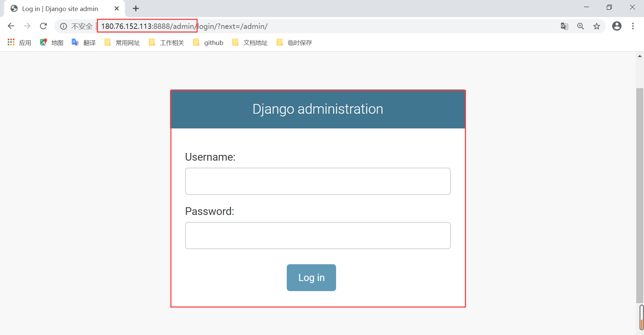The height and width of the screenshot is (335, 644).
Task: Focus the Password input field
Action: click(x=318, y=236)
